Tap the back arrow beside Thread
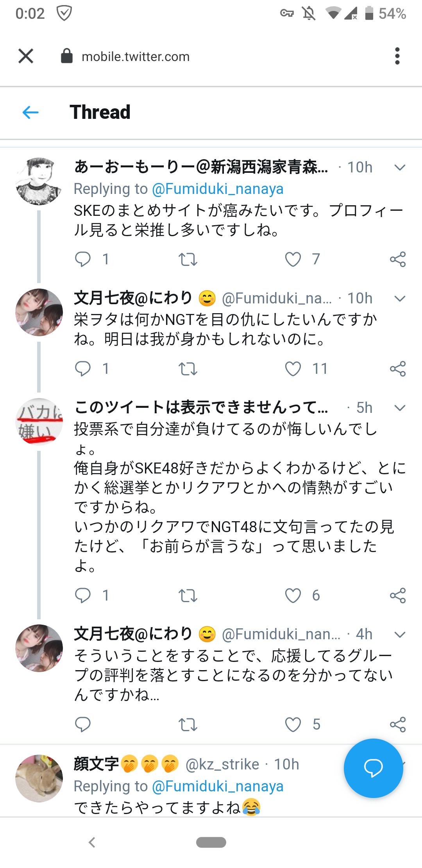422x868 pixels. [30, 113]
